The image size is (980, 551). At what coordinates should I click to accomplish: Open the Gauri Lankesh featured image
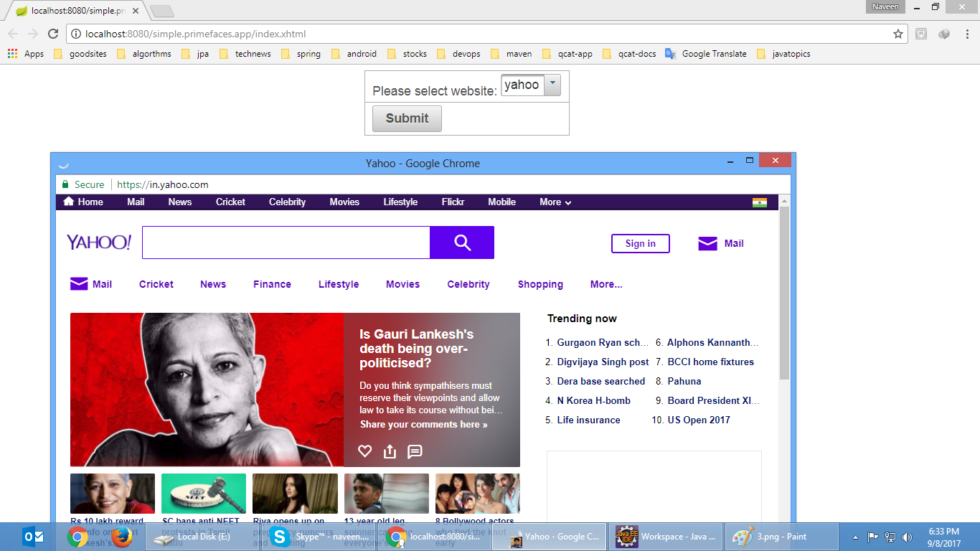[207, 390]
